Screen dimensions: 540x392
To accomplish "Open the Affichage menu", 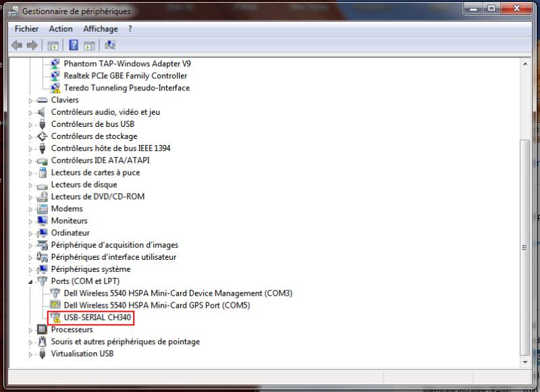I will pyautogui.click(x=100, y=29).
